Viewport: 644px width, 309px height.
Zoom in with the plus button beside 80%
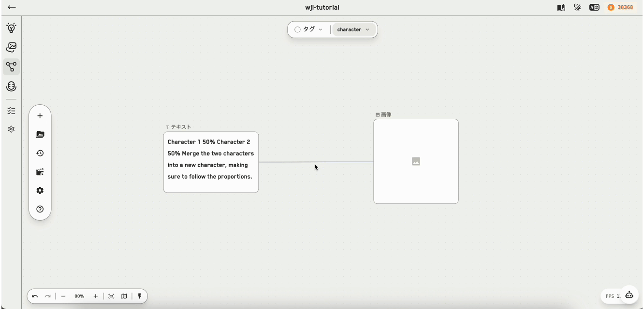96,296
